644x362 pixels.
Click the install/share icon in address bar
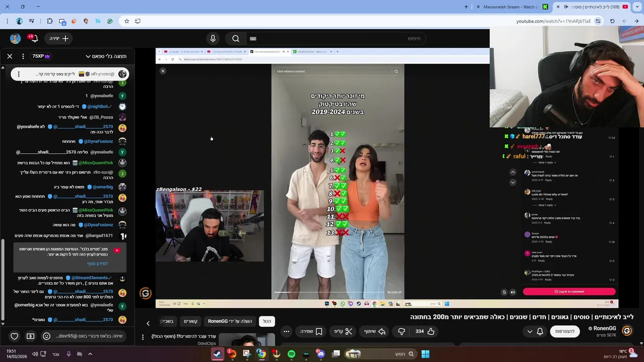pyautogui.click(x=138, y=21)
